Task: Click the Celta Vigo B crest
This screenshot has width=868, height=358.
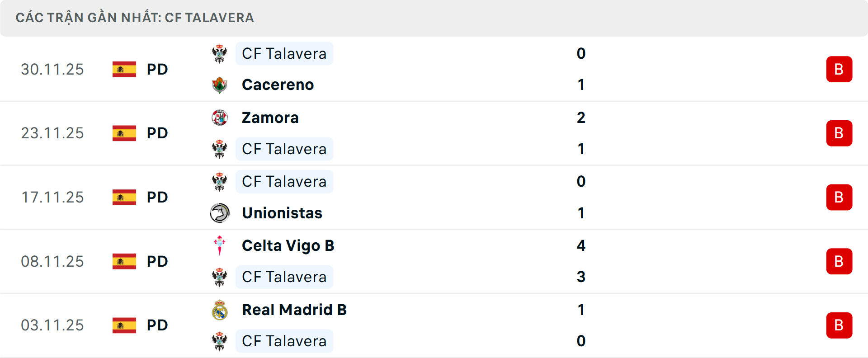Action: point(220,245)
